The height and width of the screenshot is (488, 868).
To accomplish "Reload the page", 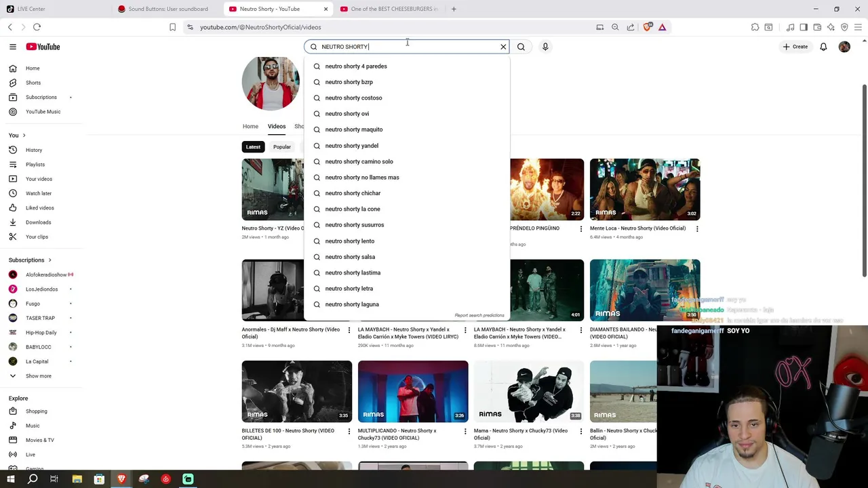I will click(37, 27).
